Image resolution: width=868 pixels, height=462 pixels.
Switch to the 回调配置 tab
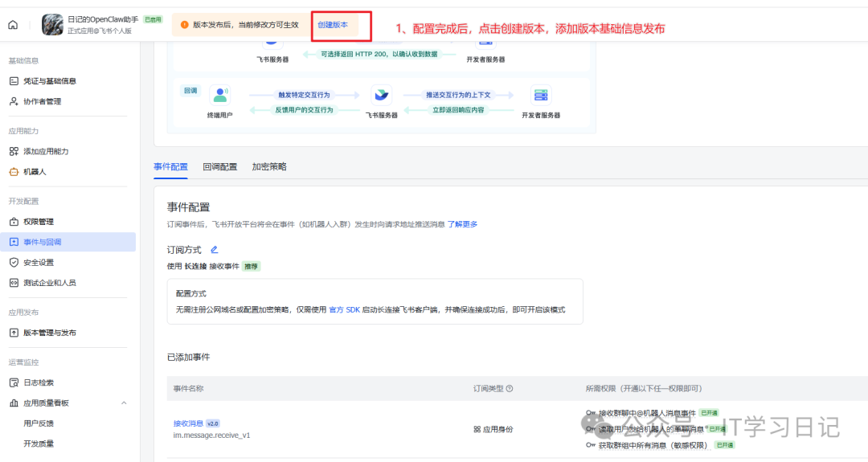click(219, 166)
